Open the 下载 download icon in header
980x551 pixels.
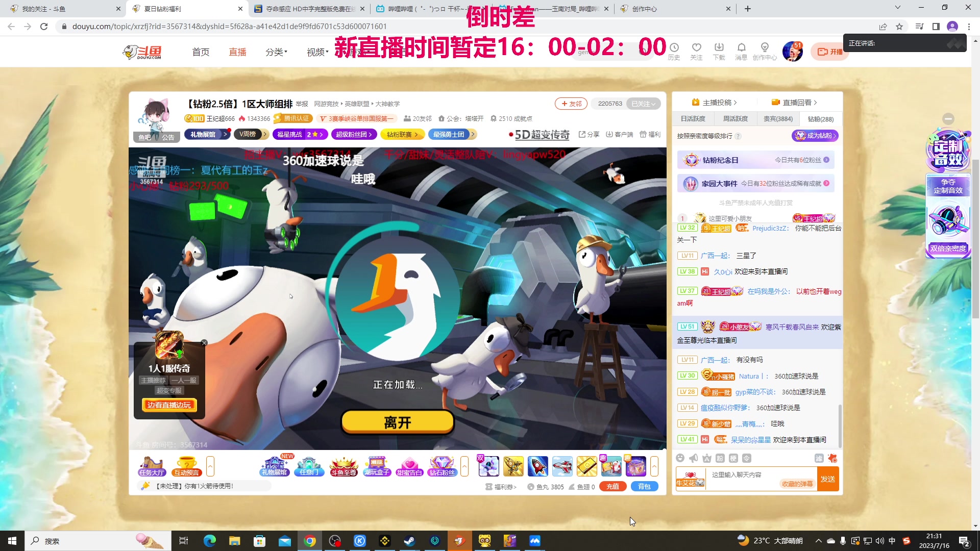point(719,52)
